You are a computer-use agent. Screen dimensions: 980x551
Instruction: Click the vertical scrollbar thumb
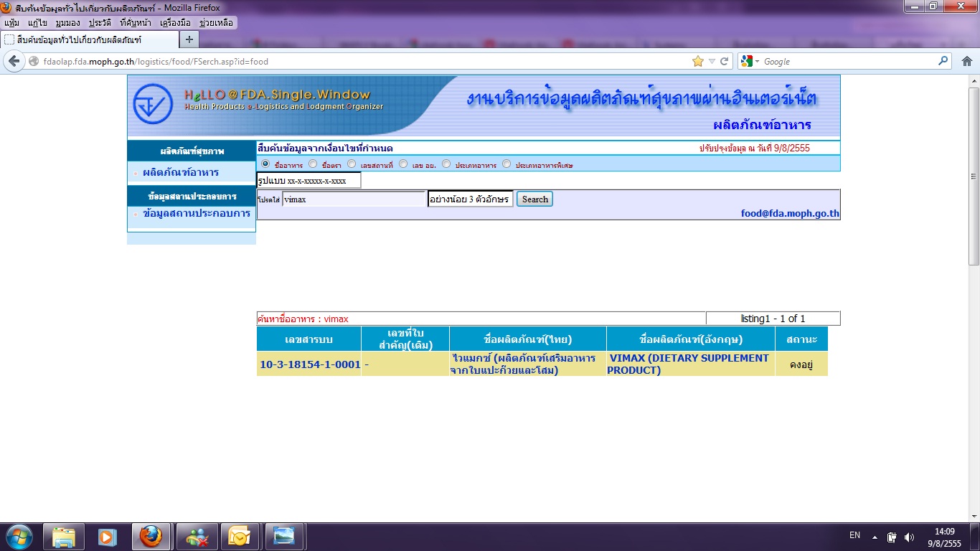pos(974,176)
